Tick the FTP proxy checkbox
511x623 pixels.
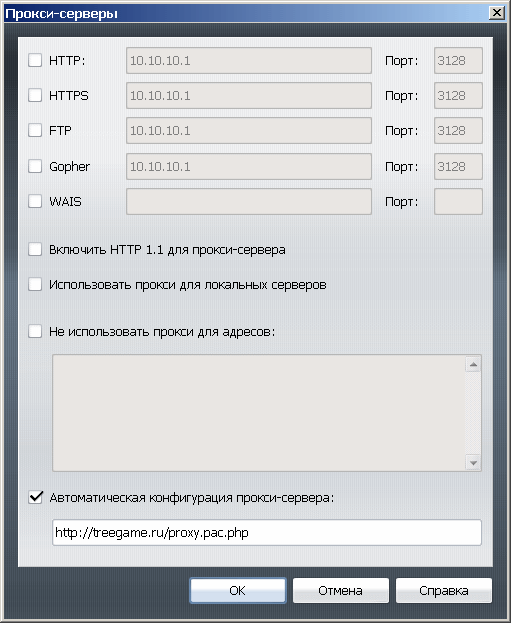[x=35, y=130]
